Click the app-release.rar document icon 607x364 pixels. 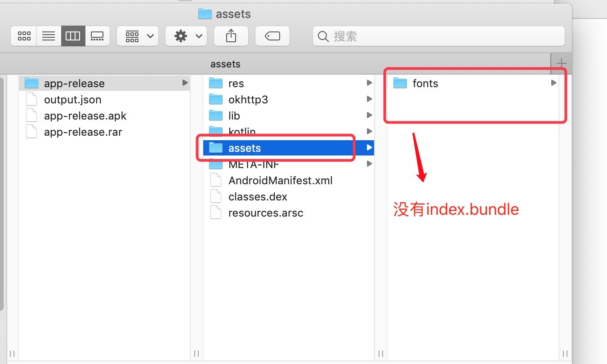31,132
